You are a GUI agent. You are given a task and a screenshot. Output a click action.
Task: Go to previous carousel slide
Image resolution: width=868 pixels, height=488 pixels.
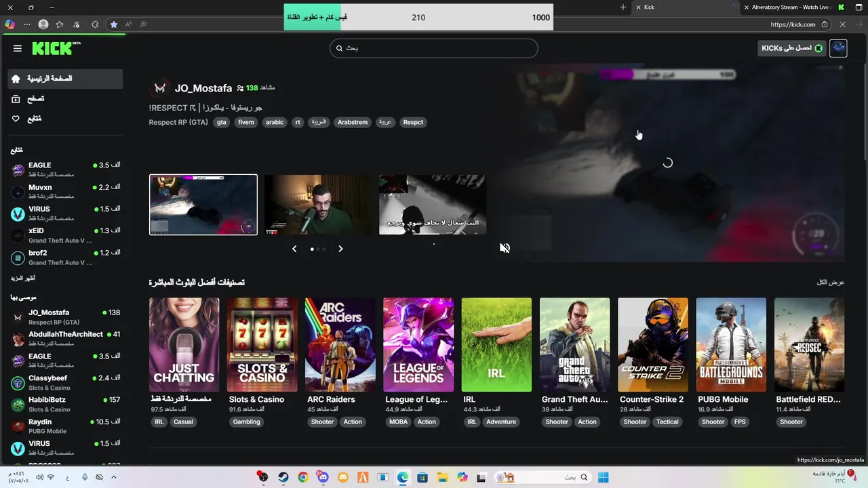coord(294,249)
